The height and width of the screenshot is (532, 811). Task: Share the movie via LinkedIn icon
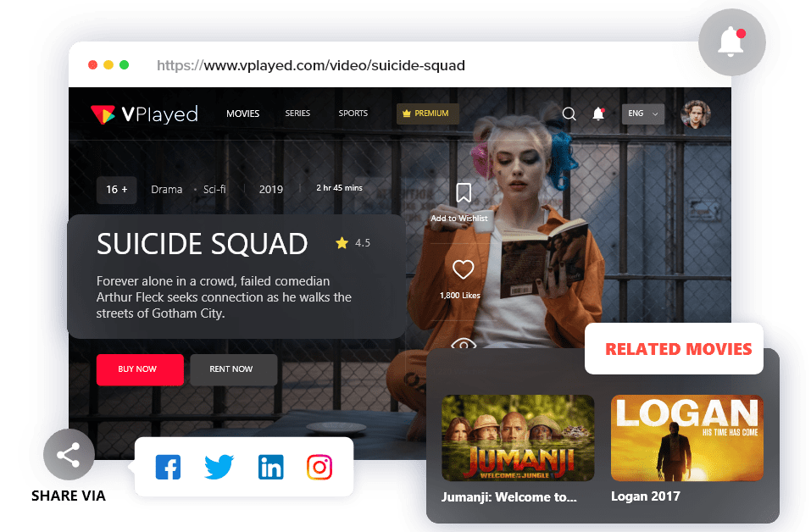click(x=270, y=467)
